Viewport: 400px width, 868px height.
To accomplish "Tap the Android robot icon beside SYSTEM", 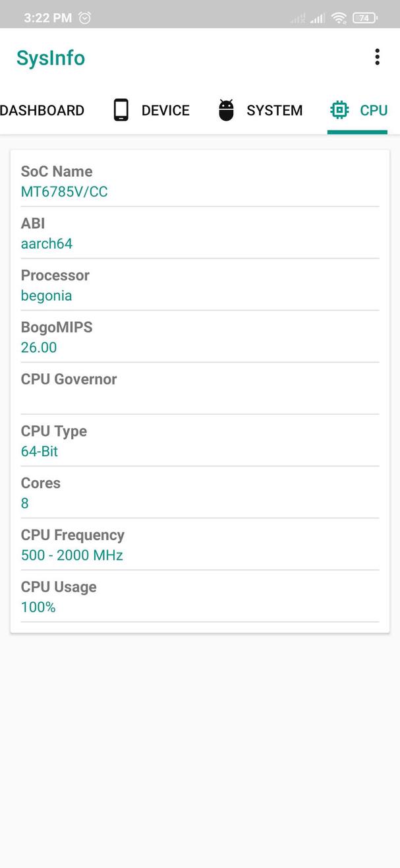I will tap(226, 109).
